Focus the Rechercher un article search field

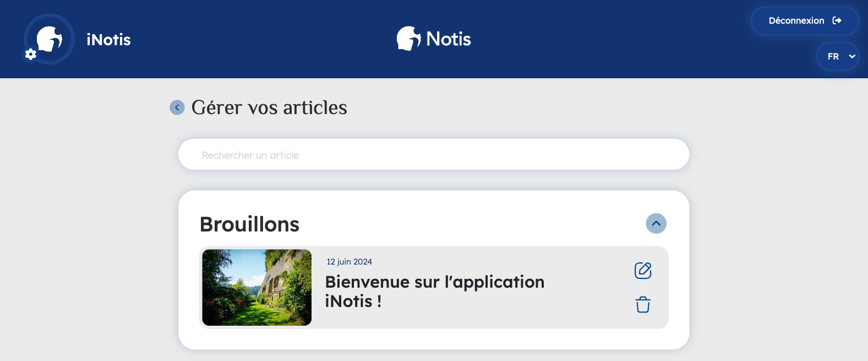click(433, 155)
